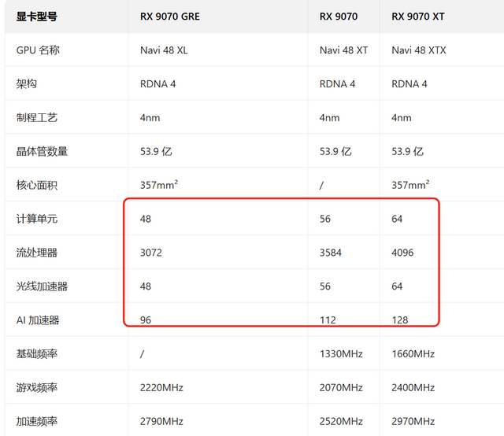The image size is (504, 436).
Task: Click the 1330MHz base frequency value
Action: (341, 353)
